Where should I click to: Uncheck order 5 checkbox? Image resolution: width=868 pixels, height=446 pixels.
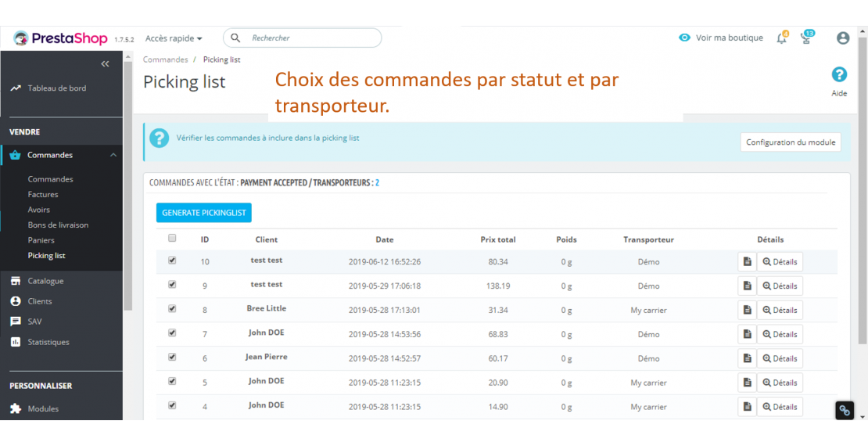(171, 381)
